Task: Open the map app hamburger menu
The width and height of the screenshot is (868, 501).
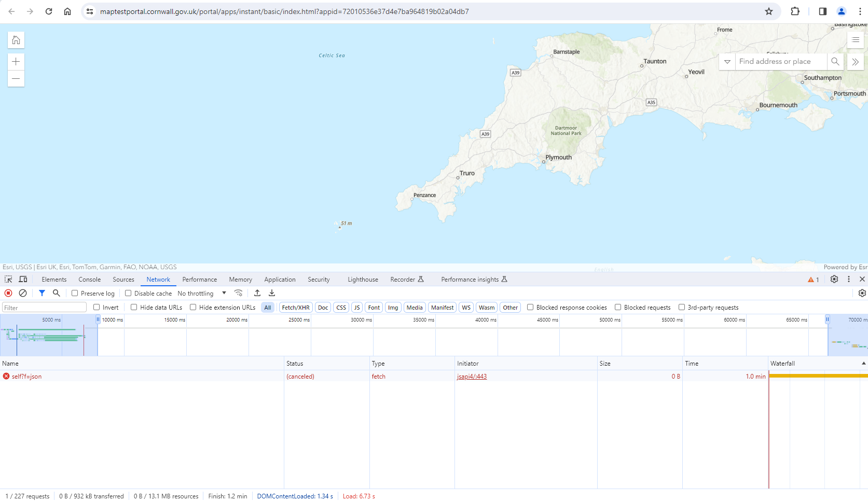Action: point(856,40)
